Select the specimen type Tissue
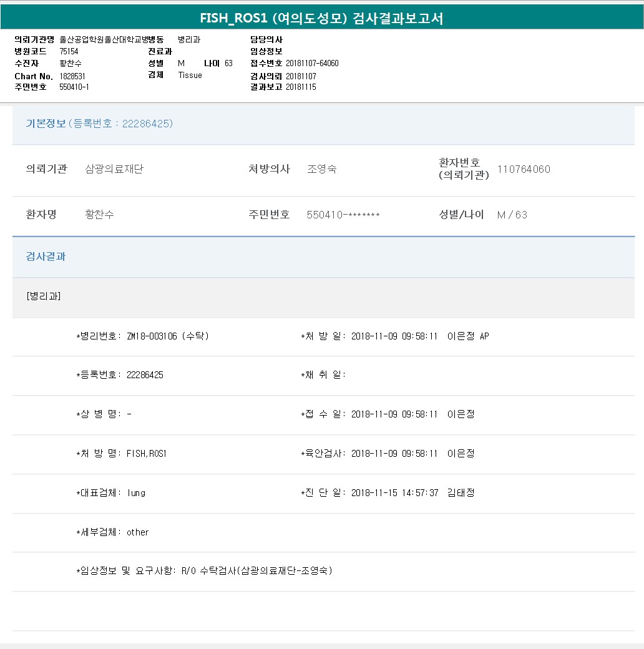 (x=190, y=75)
